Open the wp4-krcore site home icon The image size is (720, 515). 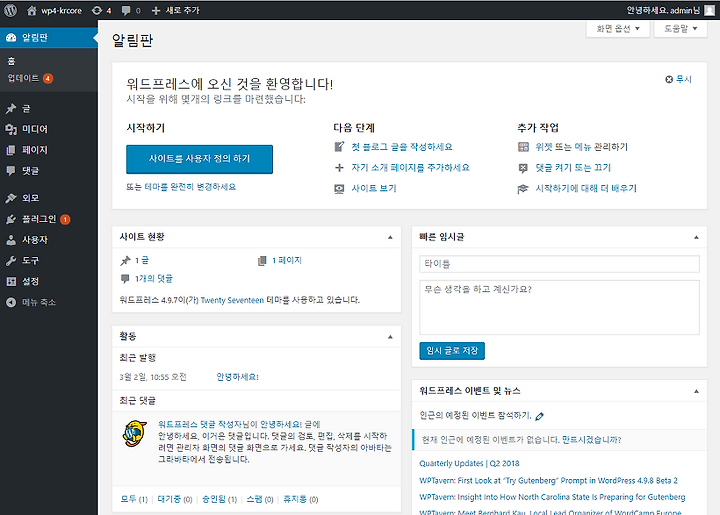31,10
